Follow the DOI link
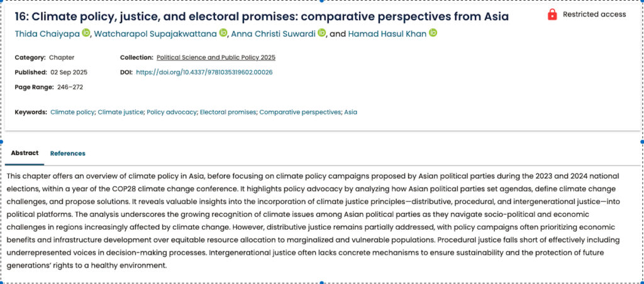The image size is (644, 284). point(204,72)
